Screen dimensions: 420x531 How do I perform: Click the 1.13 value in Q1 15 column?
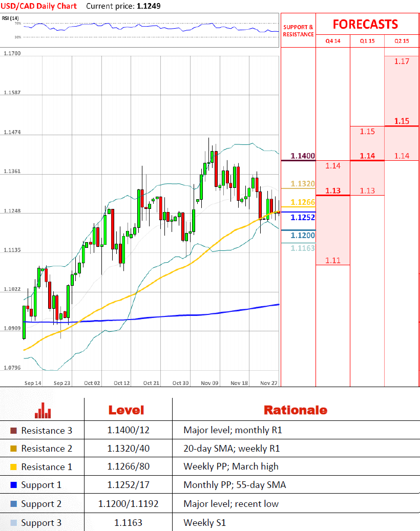click(367, 190)
